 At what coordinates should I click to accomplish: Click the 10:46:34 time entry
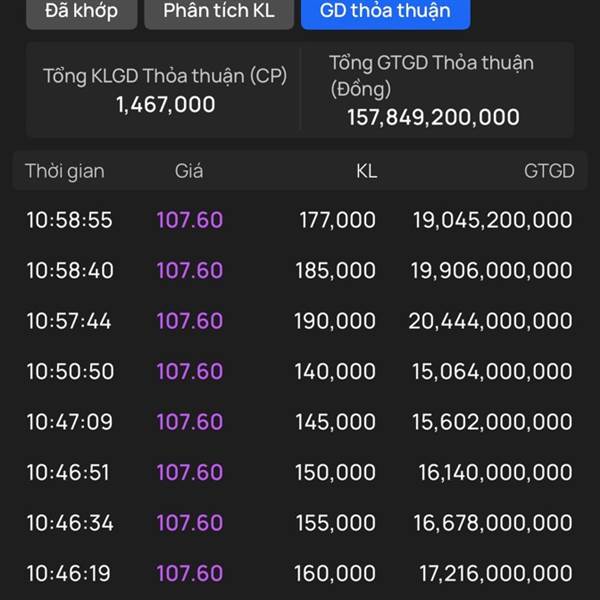(x=70, y=523)
